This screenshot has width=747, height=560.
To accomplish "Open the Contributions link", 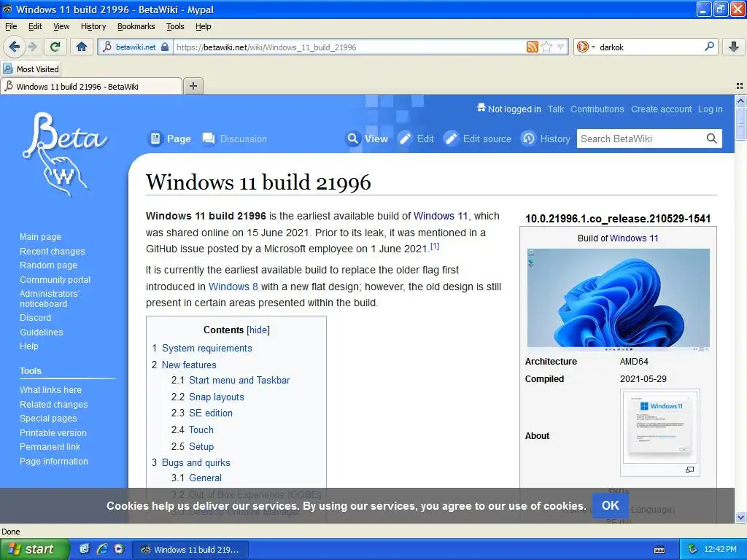I will [x=597, y=109].
